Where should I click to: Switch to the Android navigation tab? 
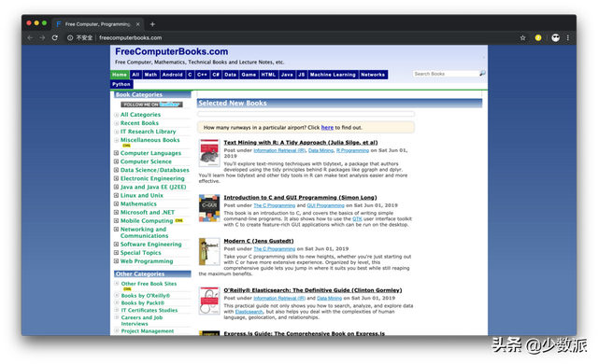pyautogui.click(x=172, y=75)
